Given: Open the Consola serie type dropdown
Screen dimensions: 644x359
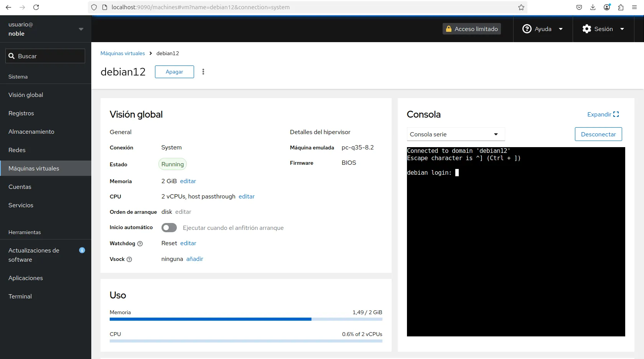Looking at the screenshot, I should [x=455, y=134].
